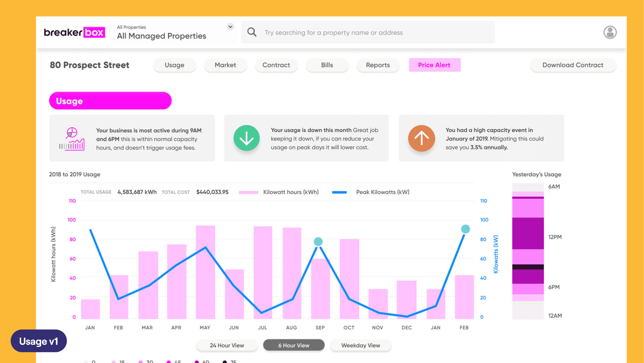The image size is (644, 363).
Task: Expand the All Managed Properties dropdown
Action: click(230, 27)
